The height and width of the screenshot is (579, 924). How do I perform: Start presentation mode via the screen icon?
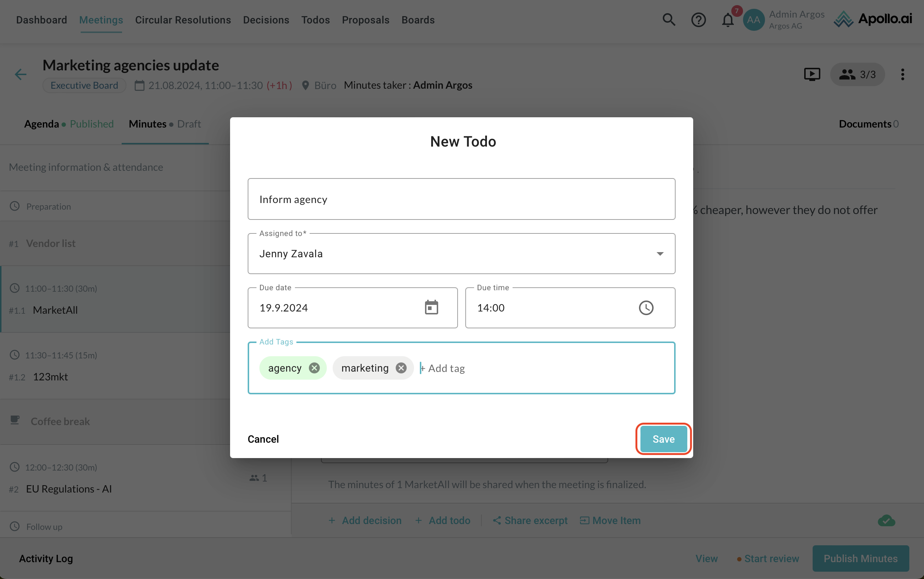(812, 74)
